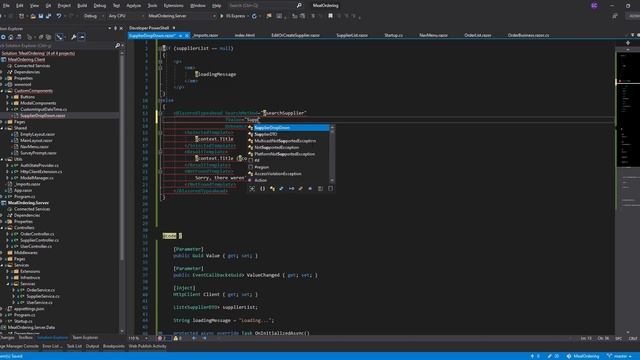Close the SupplierDropDown.razor tab
640x360 pixels.
[187, 36]
